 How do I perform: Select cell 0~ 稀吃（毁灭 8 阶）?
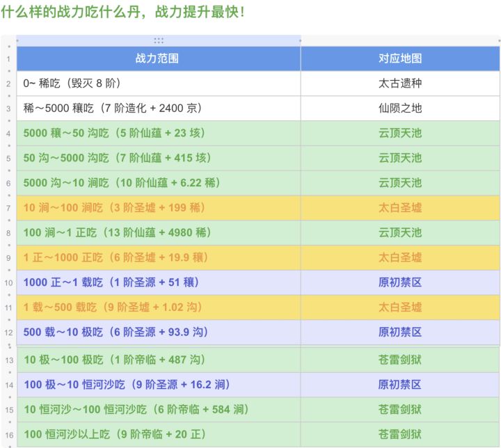159,83
